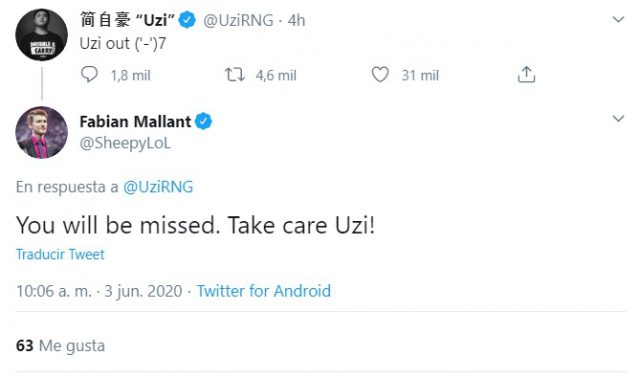
Task: Open share options via upload arrow icon
Action: 526,75
